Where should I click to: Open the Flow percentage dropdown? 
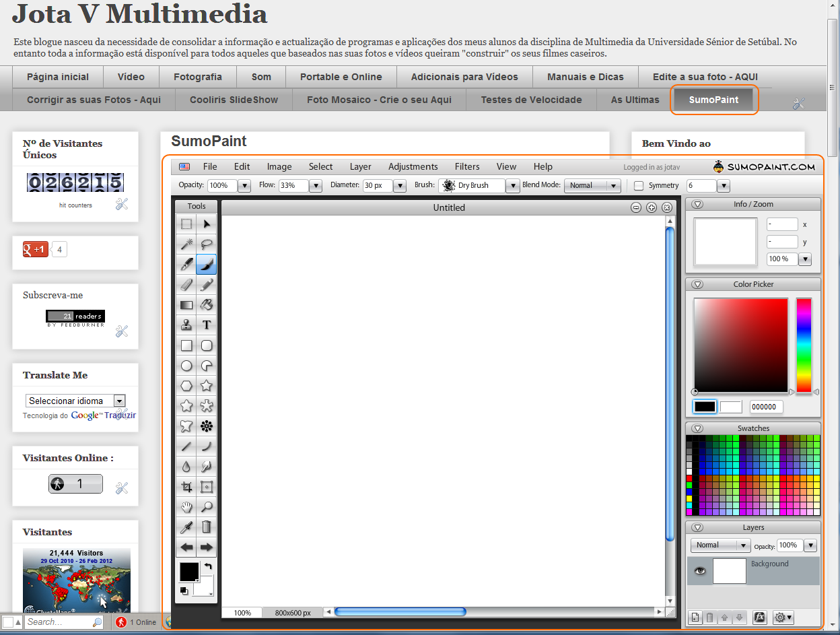[x=316, y=186]
